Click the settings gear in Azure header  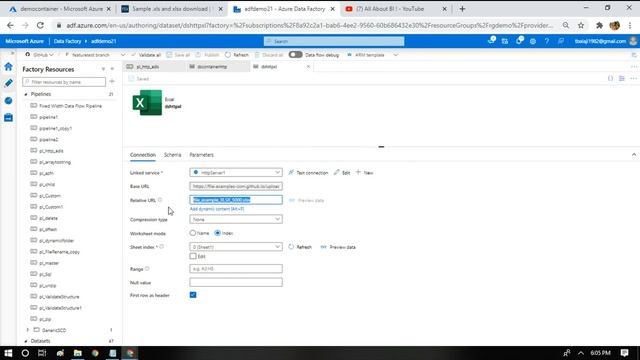(x=533, y=41)
